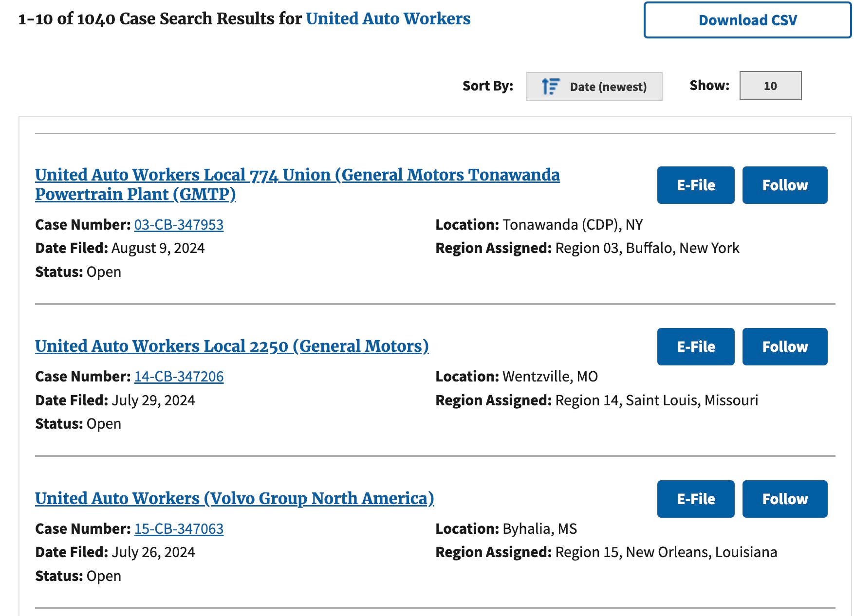Click 'Status: Open' under case 03-CB-347953
This screenshot has width=854, height=616.
78,272
